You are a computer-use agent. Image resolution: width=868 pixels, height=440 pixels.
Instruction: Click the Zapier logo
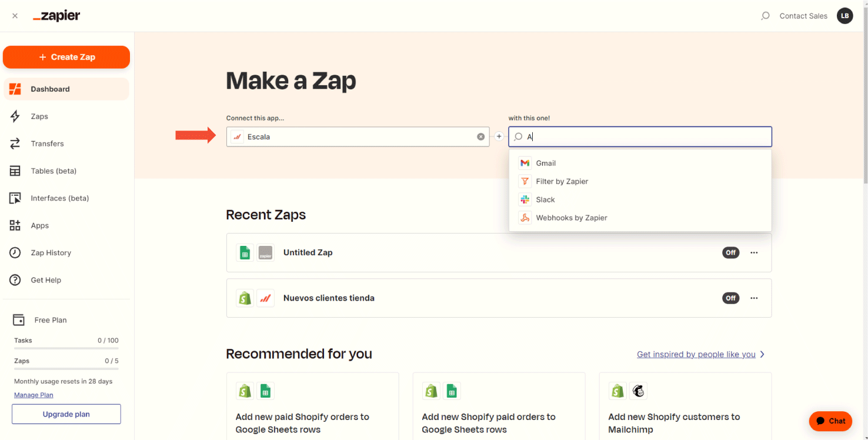coord(56,16)
